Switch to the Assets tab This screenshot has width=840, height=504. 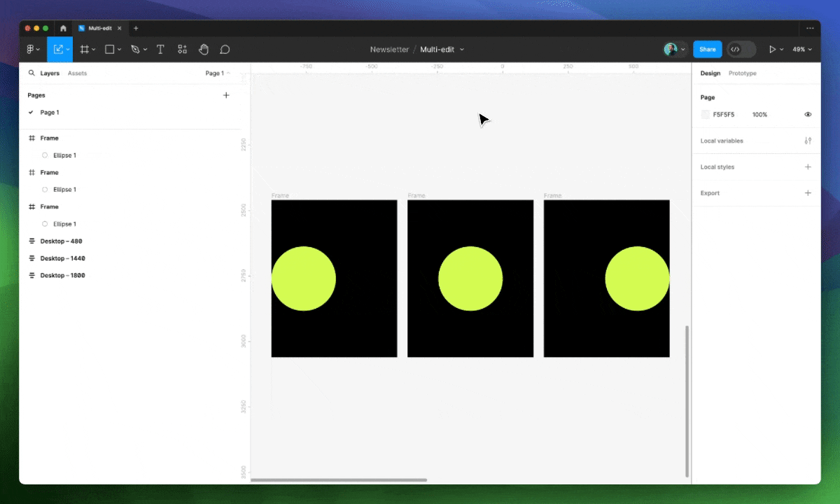click(77, 73)
